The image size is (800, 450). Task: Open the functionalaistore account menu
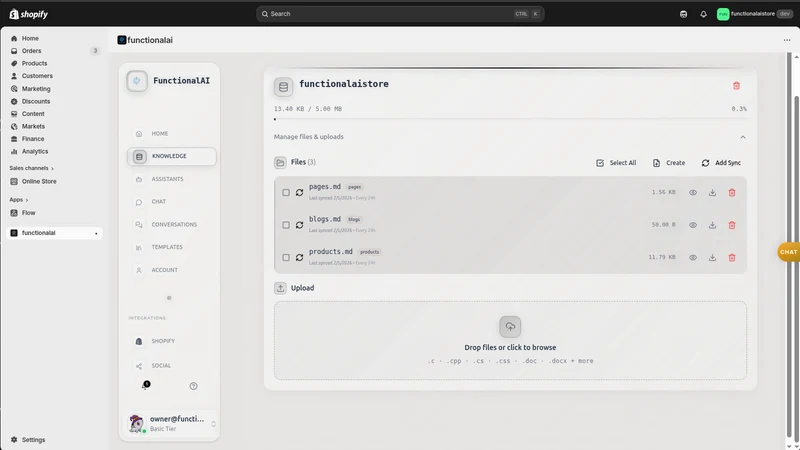(755, 14)
